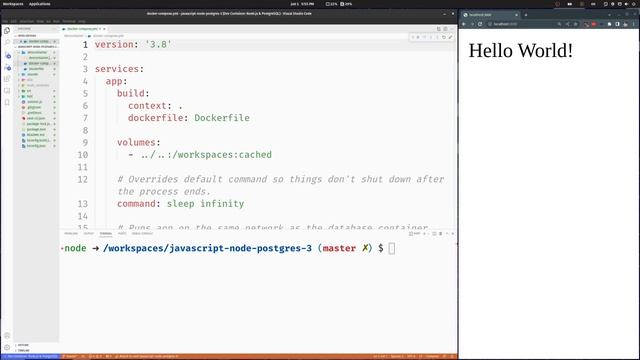Open the Applications menu in top bar

[x=40, y=4]
